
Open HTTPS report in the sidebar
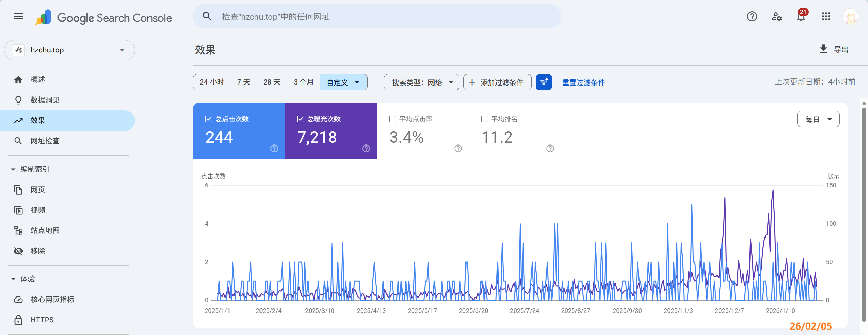point(67,320)
